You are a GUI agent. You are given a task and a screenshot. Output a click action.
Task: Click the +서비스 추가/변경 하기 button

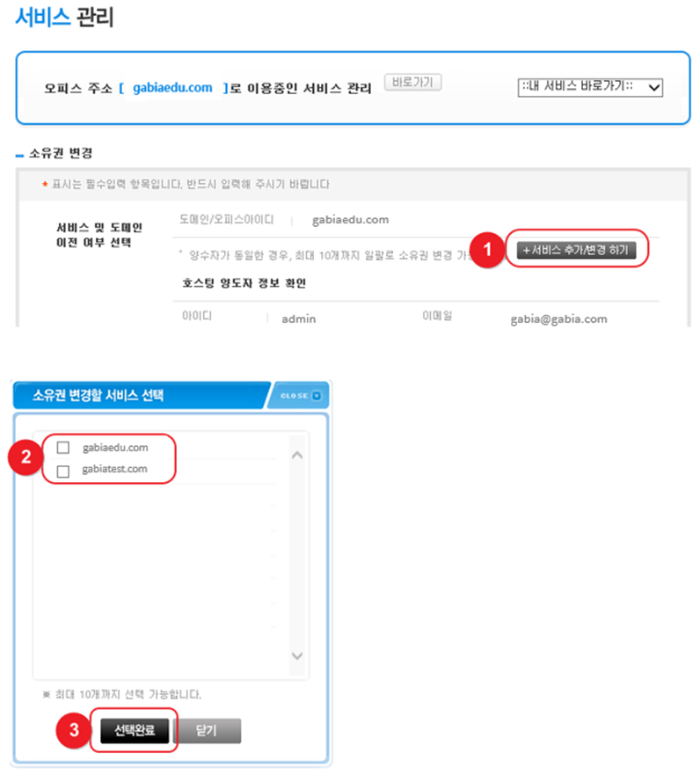576,250
